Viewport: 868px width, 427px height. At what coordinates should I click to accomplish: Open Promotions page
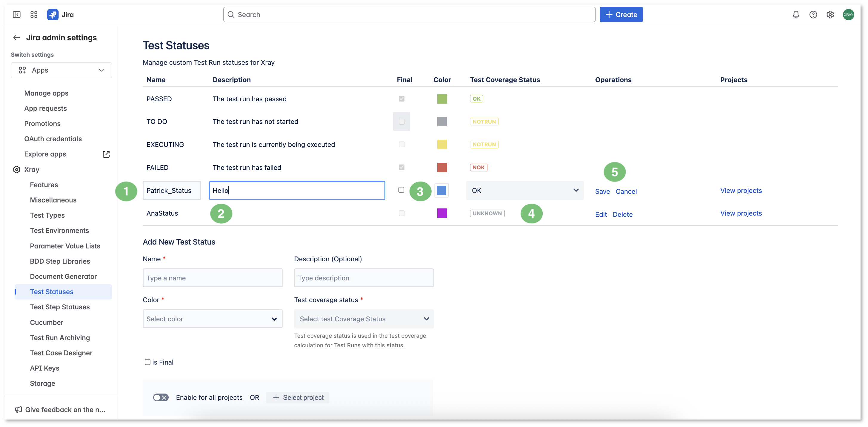(x=42, y=124)
